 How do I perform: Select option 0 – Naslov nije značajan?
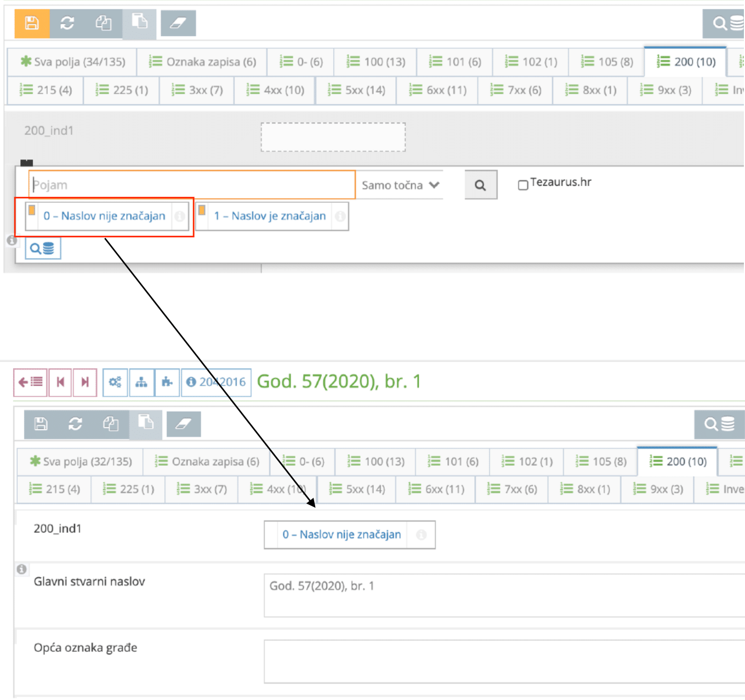point(104,216)
